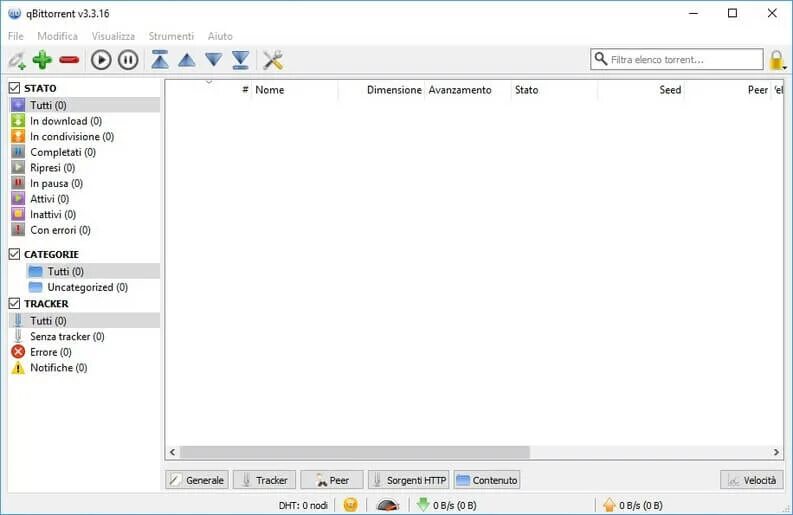The image size is (793, 515).
Task: Switch to the Tracker tab
Action: [265, 480]
